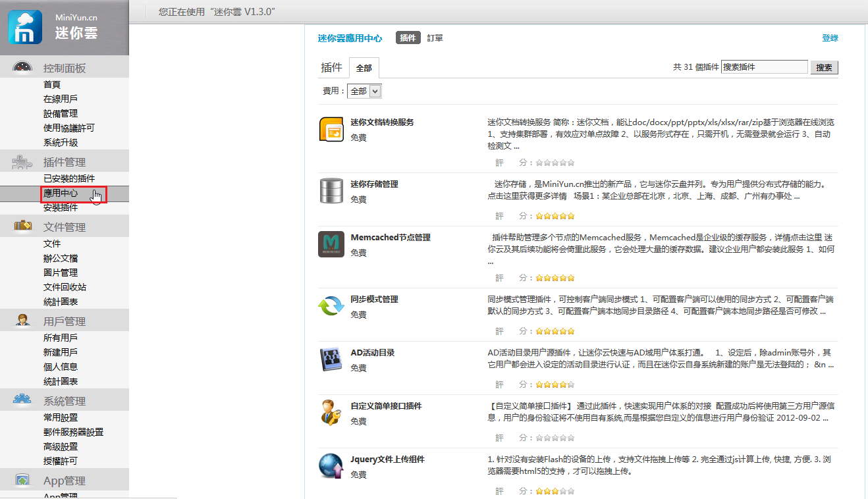Click the 文件管理 briefcase icon
Image resolution: width=868 pixels, height=499 pixels.
[x=23, y=226]
